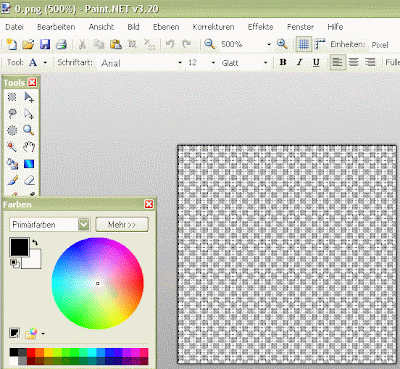The width and height of the screenshot is (400, 369).
Task: Open the Fenster menu
Action: (300, 27)
